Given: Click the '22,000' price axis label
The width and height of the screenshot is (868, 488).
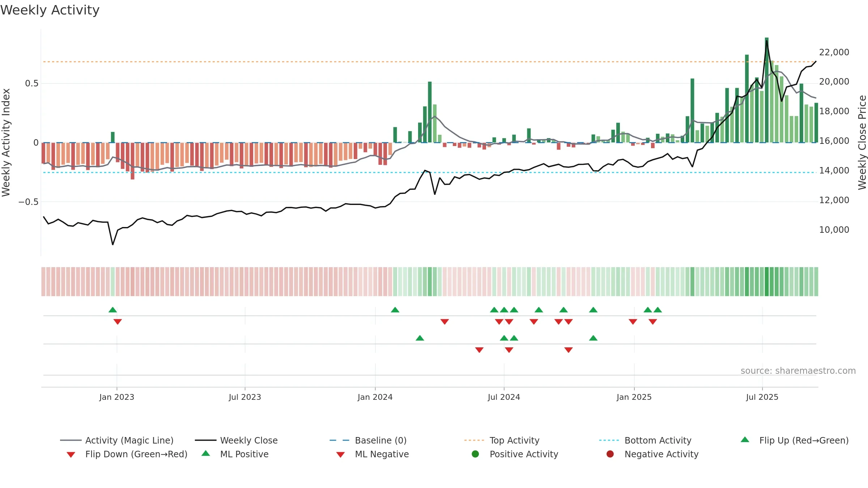Looking at the screenshot, I should 834,52.
